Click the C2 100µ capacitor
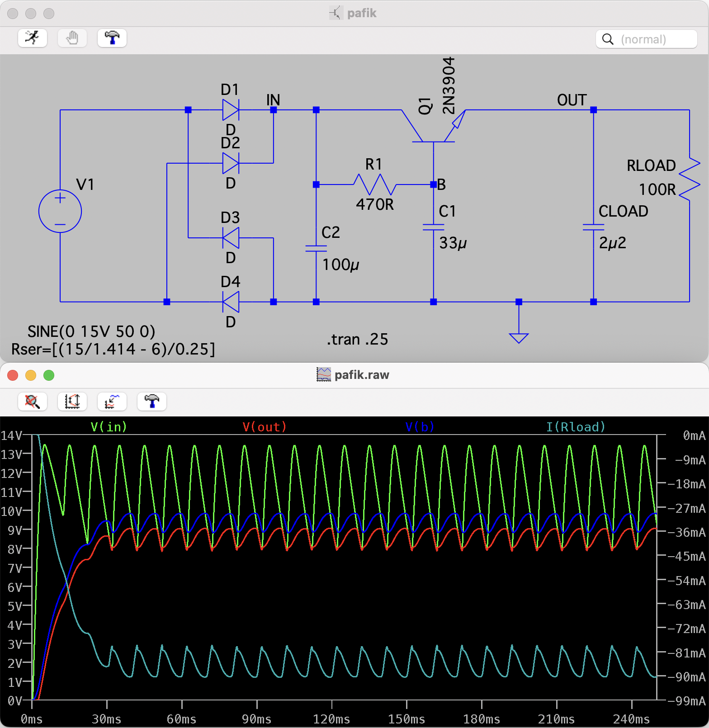 [316, 248]
